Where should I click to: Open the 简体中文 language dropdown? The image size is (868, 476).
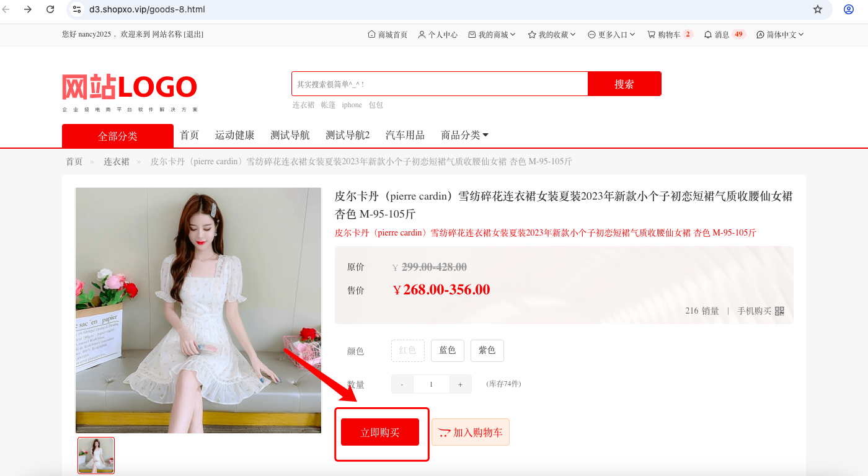(x=780, y=35)
